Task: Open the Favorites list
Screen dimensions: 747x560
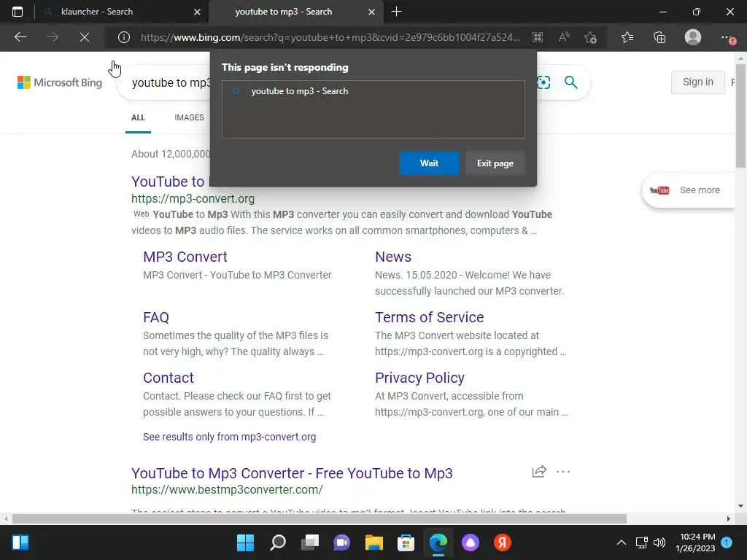Action: click(627, 37)
